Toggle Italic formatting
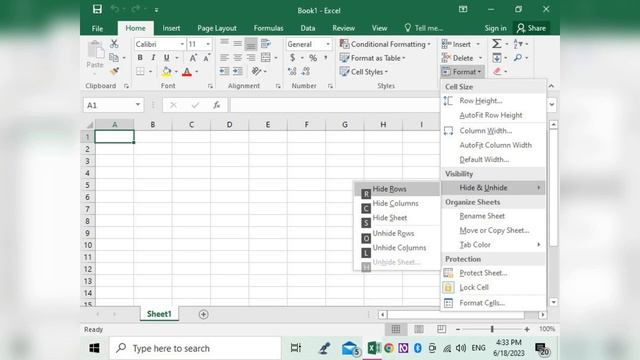This screenshot has height=360, width=640. 153,58
